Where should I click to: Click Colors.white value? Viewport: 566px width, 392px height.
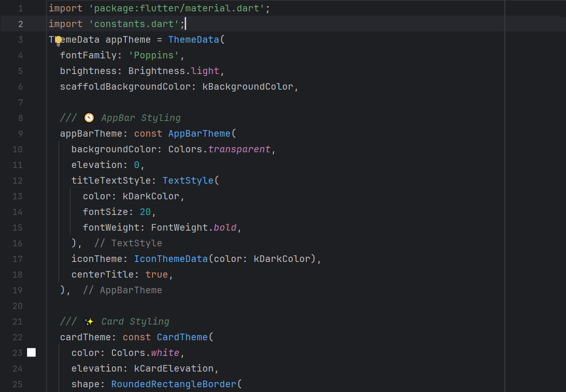click(145, 353)
